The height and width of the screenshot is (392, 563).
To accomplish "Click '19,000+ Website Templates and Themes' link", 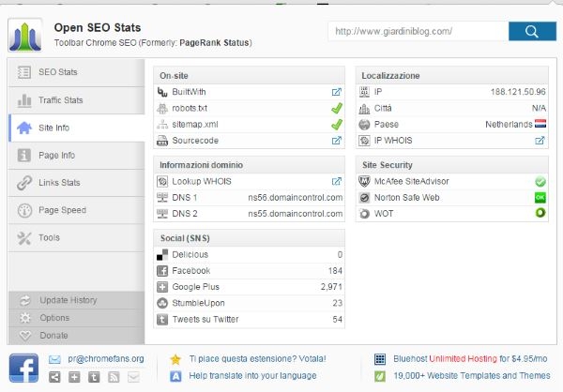I will (x=471, y=375).
